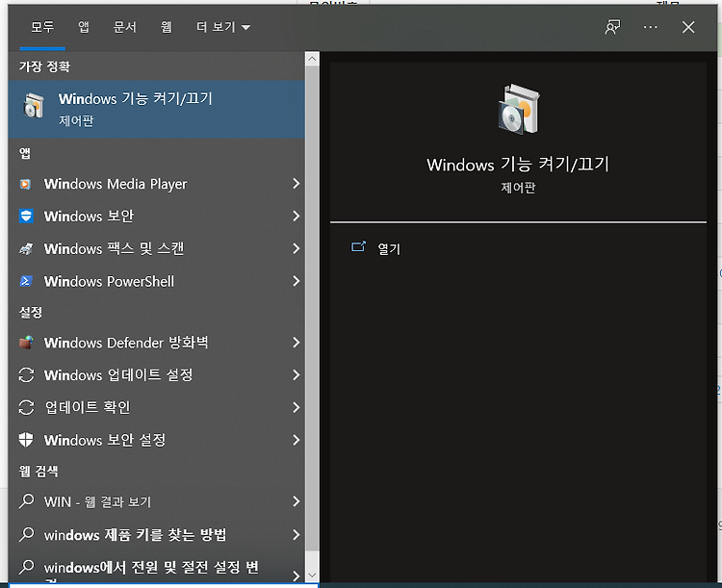Expand Windows PowerShell chevron
The height and width of the screenshot is (588, 722).
click(x=297, y=281)
